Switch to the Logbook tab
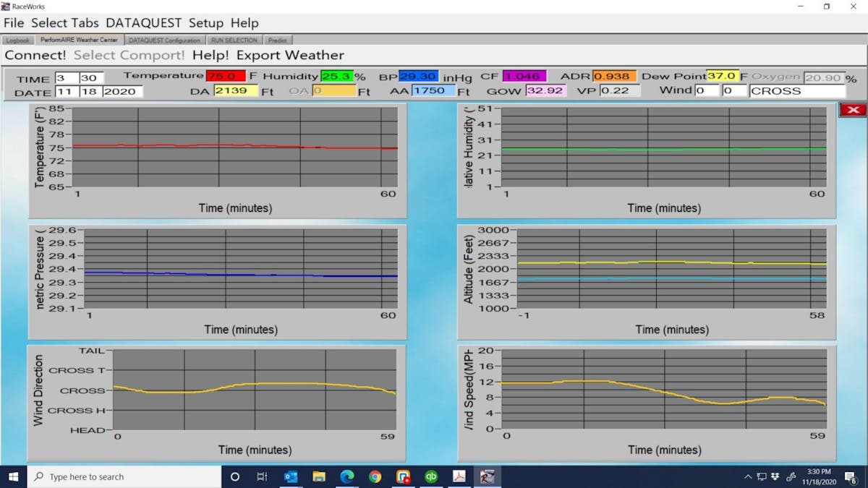 (18, 40)
